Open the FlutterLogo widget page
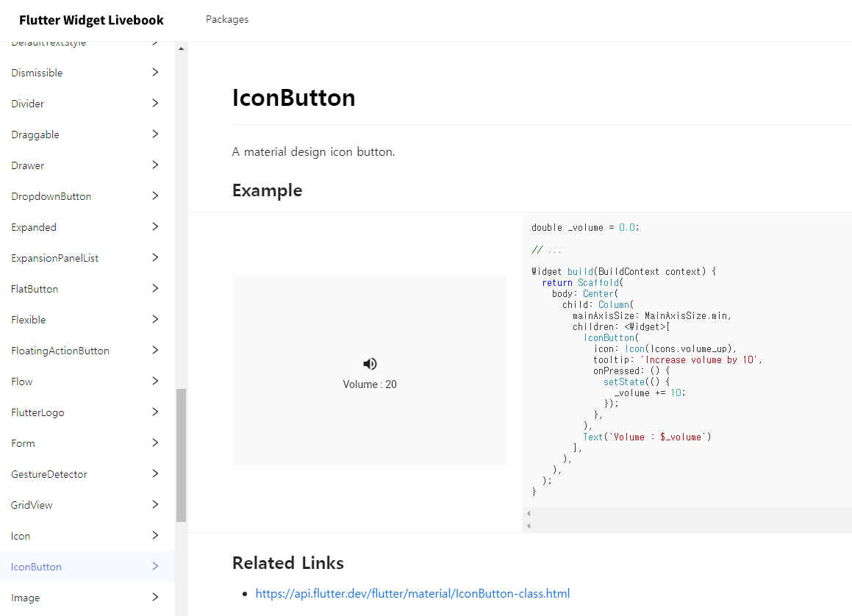Image resolution: width=852 pixels, height=616 pixels. (x=37, y=413)
